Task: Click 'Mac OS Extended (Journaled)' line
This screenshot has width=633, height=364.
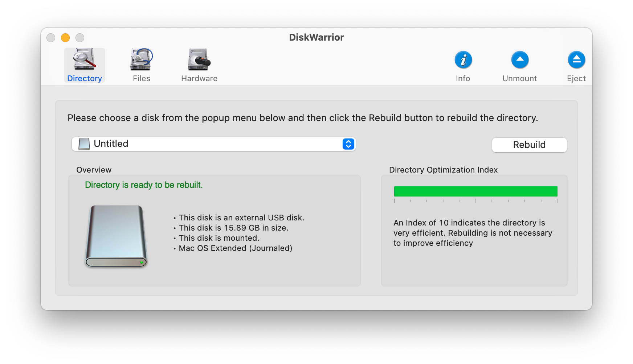Action: (x=236, y=248)
